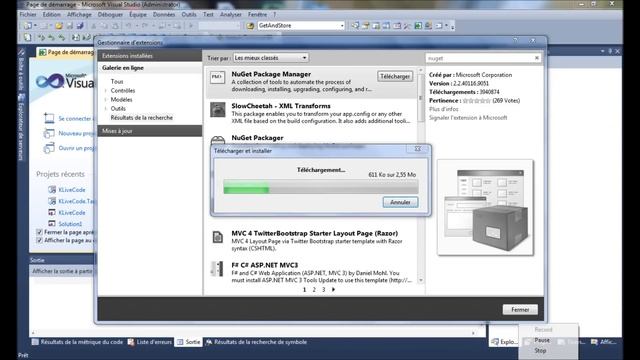Toggle the Afficher la page au checkbox
640x360 pixels.
(x=40, y=240)
